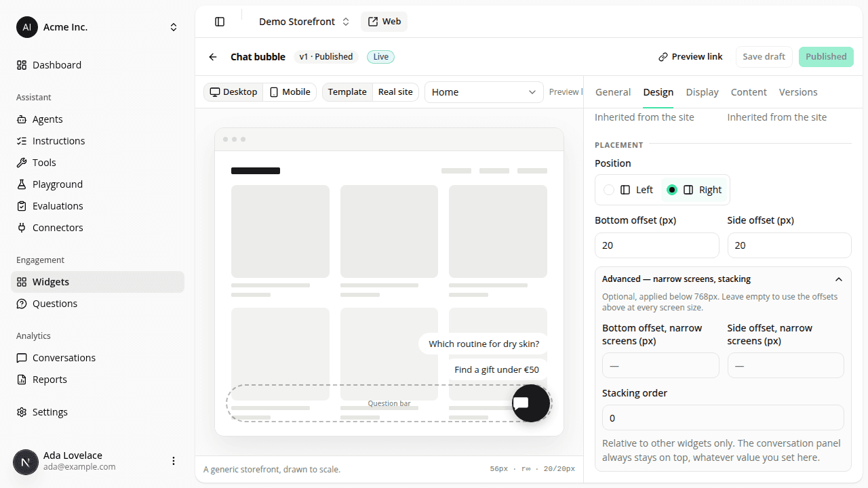
Task: Open the Preview link
Action: (x=690, y=57)
